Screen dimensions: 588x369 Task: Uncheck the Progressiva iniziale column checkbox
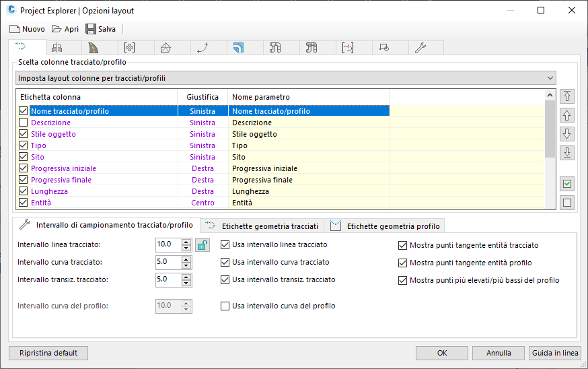click(x=24, y=168)
